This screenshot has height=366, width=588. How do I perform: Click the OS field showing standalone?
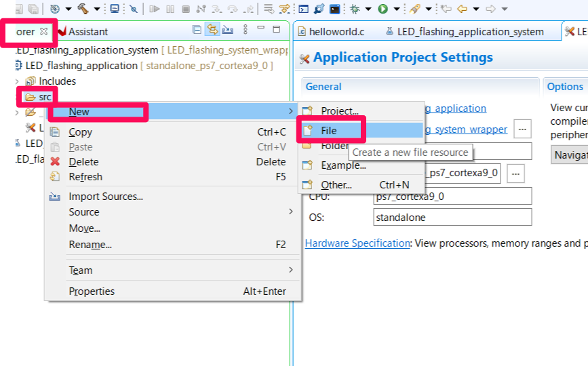coord(452,218)
